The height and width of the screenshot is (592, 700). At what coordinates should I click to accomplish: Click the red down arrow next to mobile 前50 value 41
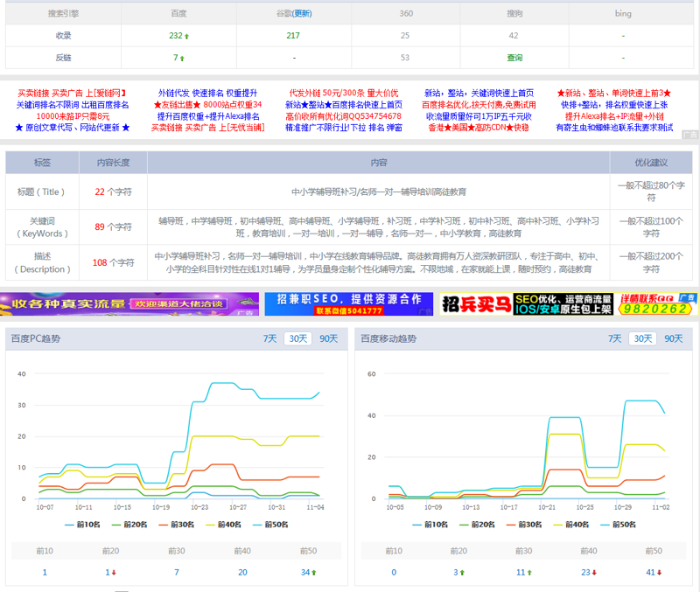(x=660, y=573)
